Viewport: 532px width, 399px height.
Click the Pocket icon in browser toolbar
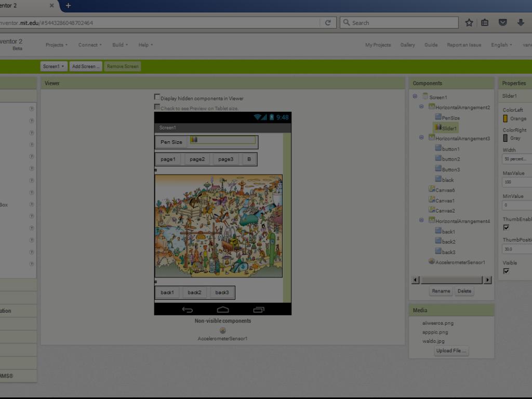tap(502, 23)
